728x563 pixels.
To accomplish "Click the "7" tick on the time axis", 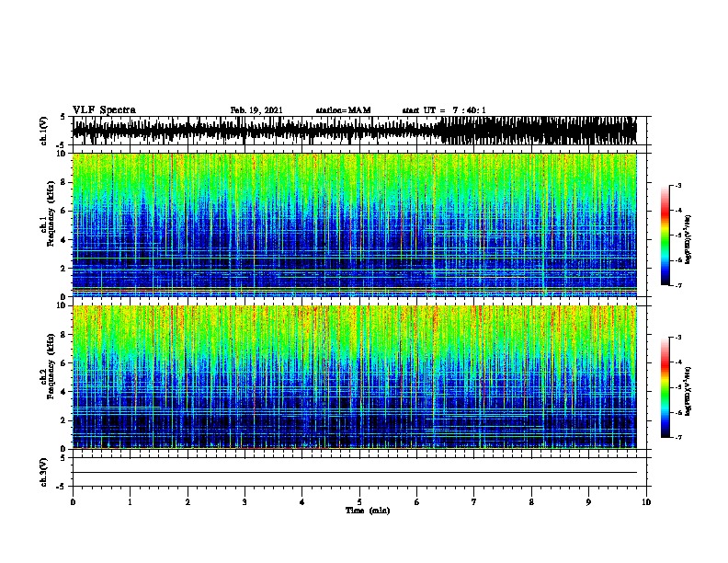I will (474, 502).
